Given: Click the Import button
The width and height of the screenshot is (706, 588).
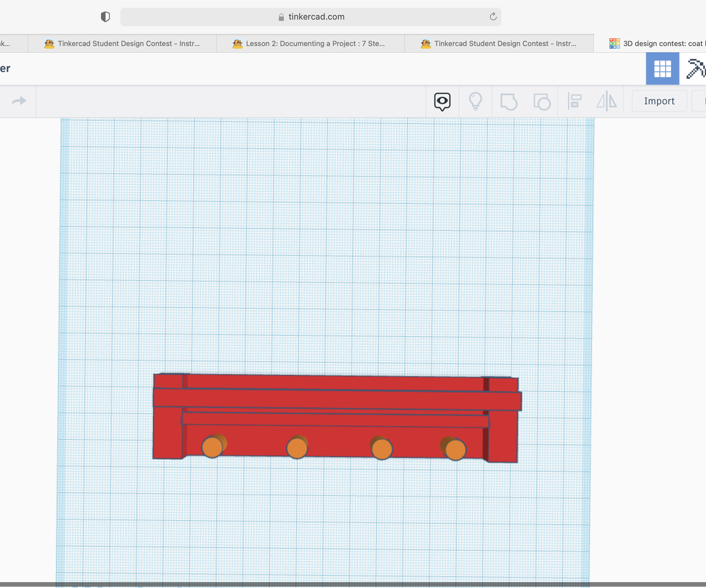Looking at the screenshot, I should 659,101.
